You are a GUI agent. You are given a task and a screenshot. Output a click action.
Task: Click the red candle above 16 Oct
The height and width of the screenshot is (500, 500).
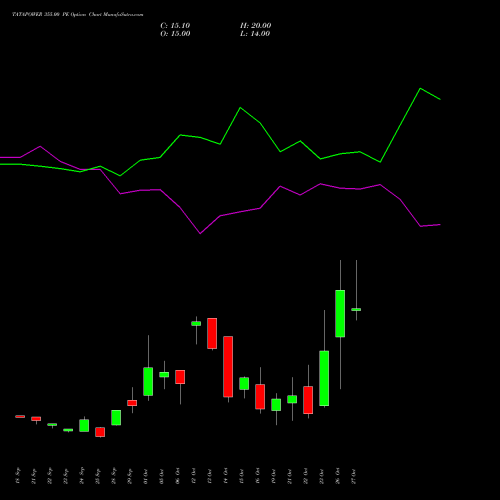point(260,397)
